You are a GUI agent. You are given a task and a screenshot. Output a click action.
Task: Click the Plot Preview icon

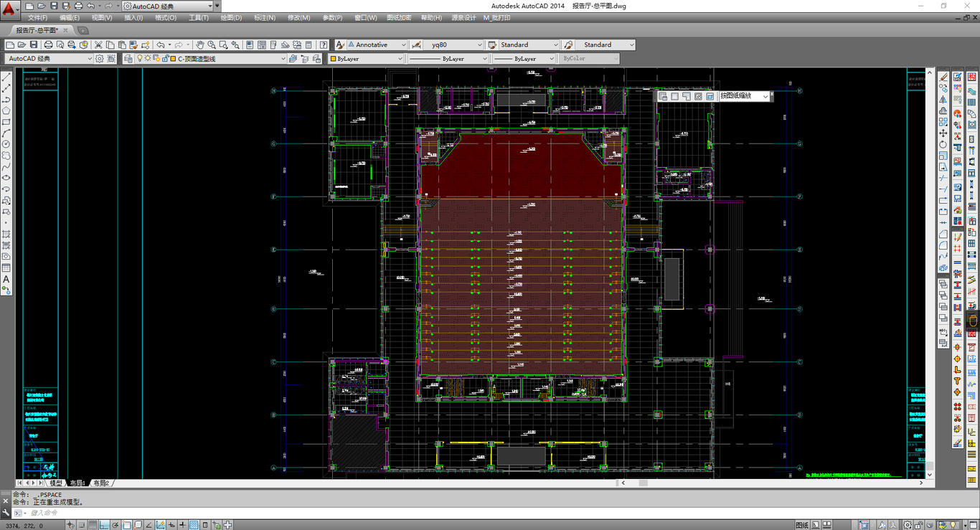click(x=60, y=44)
